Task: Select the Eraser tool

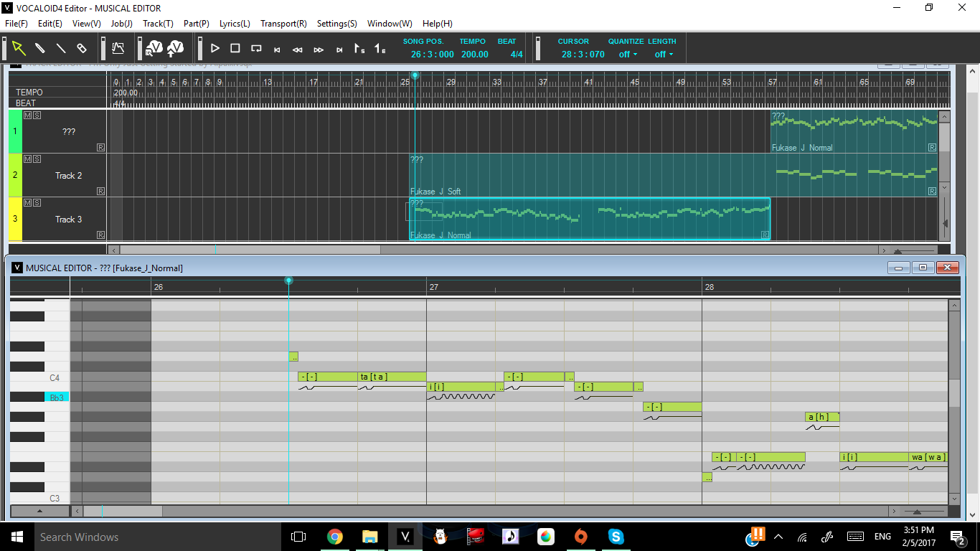Action: coord(82,48)
